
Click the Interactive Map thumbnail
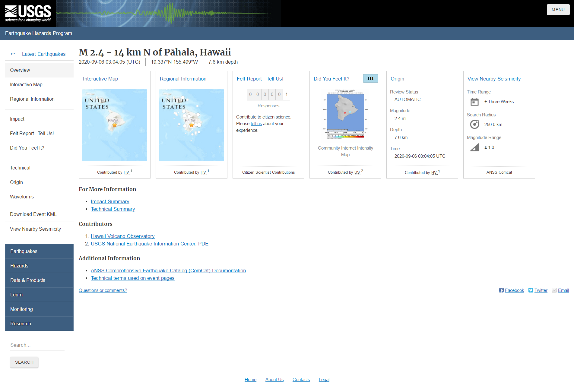[114, 125]
